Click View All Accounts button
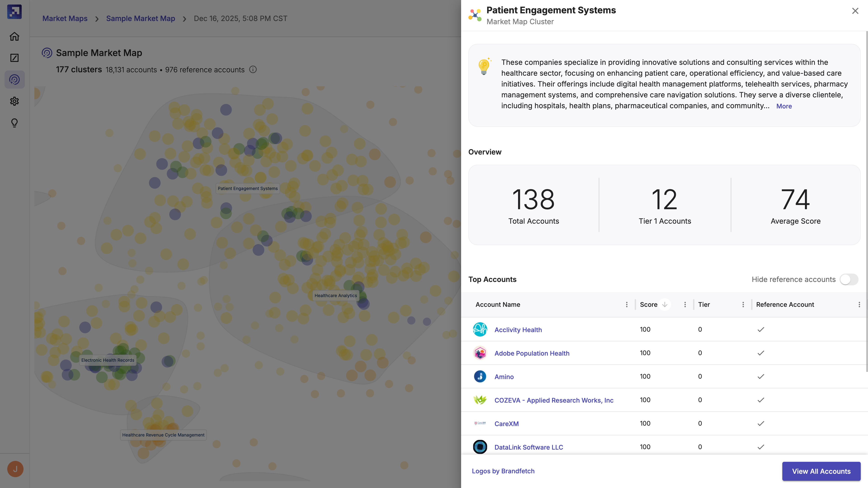Image resolution: width=868 pixels, height=488 pixels. [821, 471]
